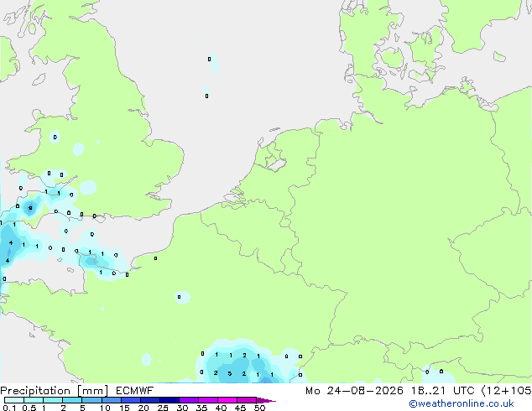Click the 0 marker over Wales rain patch
This screenshot has height=411, width=532.
point(55,138)
